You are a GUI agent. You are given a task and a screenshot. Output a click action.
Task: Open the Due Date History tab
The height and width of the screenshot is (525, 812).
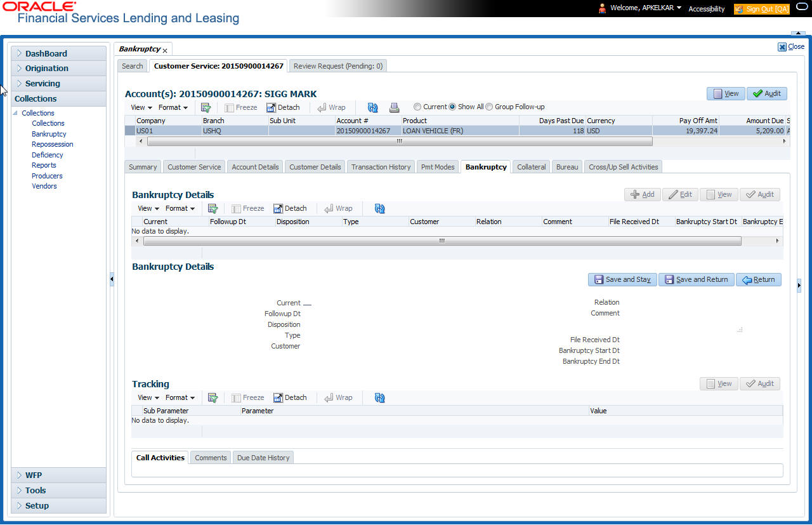point(263,458)
